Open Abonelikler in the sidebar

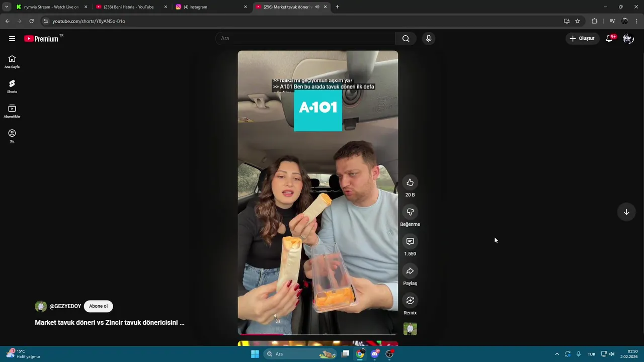tap(12, 111)
